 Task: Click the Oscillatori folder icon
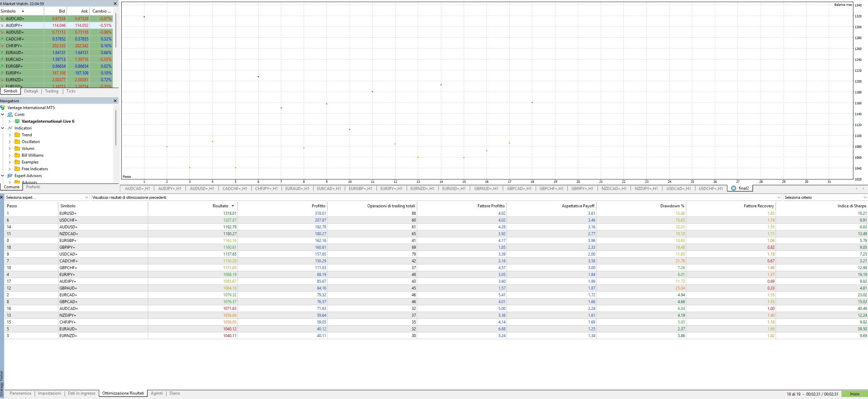coord(17,142)
